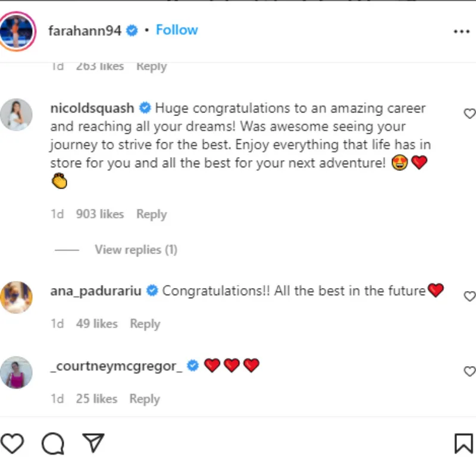Save post with bookmark icon
The image size is (476, 472).
tap(463, 443)
